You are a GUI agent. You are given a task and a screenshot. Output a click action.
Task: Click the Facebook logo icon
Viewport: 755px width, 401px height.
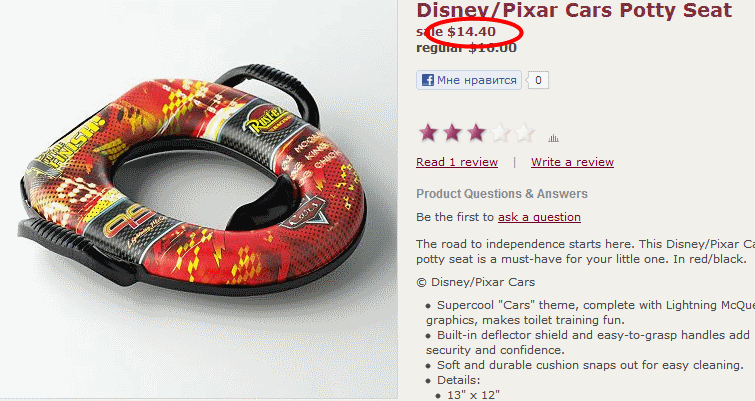click(x=428, y=80)
